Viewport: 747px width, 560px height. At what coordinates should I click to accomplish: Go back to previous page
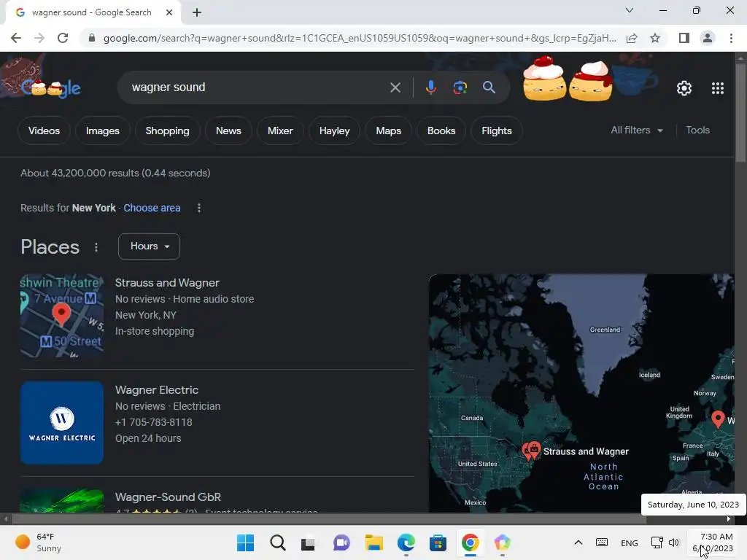[16, 38]
